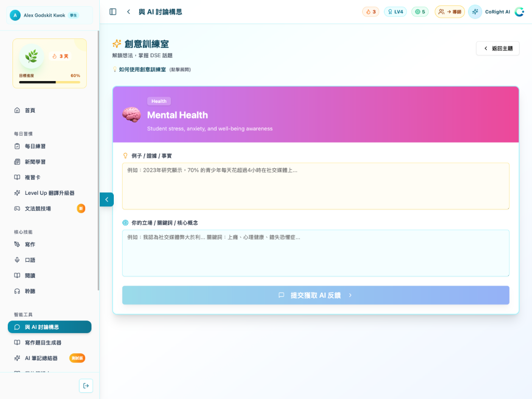This screenshot has height=399, width=532.
Task: Click the sidebar vertical scrollbar
Action: [98, 161]
